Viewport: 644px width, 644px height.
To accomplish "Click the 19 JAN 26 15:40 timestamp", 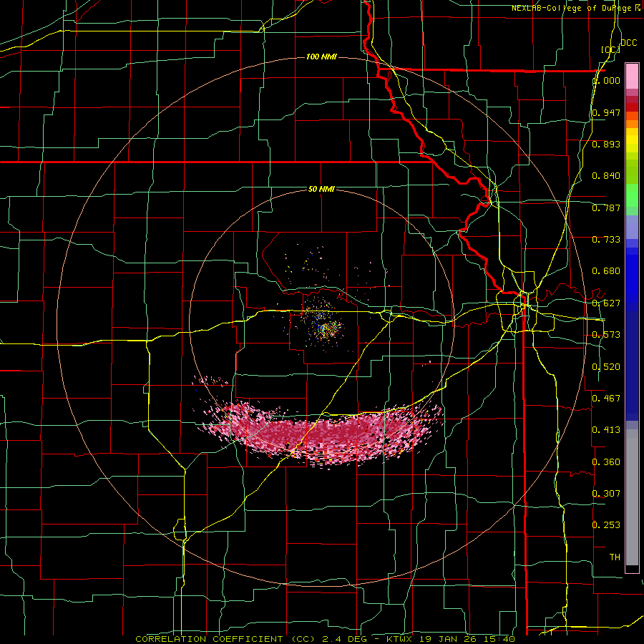I will pyautogui.click(x=467, y=639).
